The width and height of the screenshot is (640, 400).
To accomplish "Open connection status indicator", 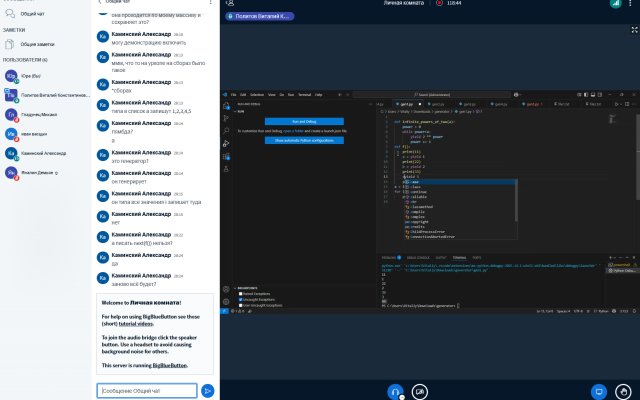I will 616,3.
